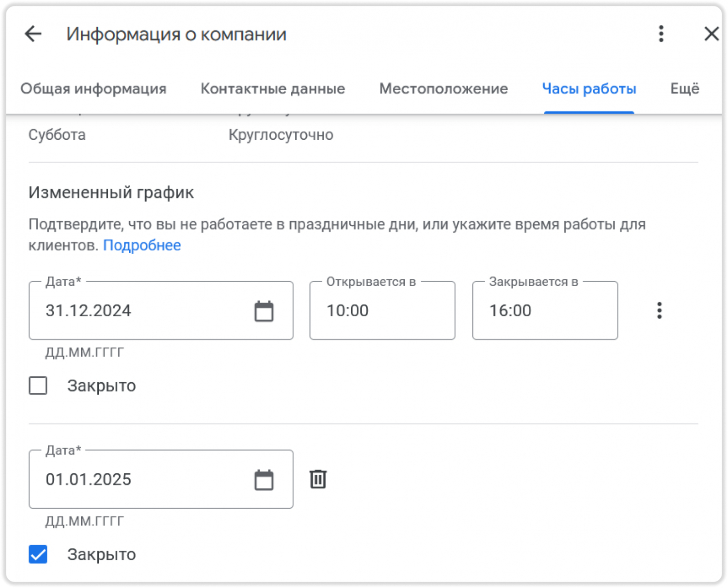Delete the 01.01.2025 special hours entry

[318, 479]
